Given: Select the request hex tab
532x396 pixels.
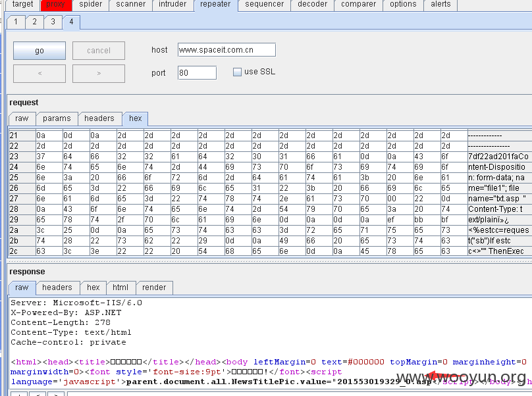Looking at the screenshot, I should (x=136, y=118).
